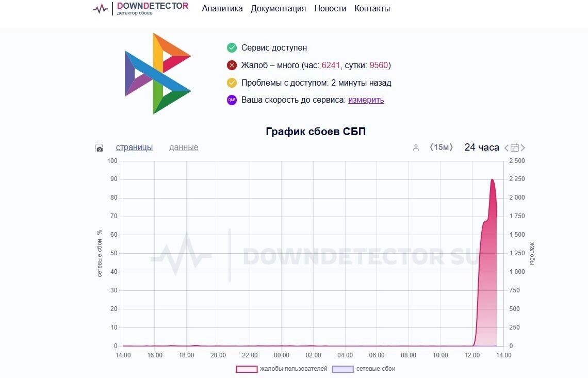This screenshot has width=588, height=378.
Task: Click the right chevron after the calendar icon
Action: pyautogui.click(x=523, y=148)
